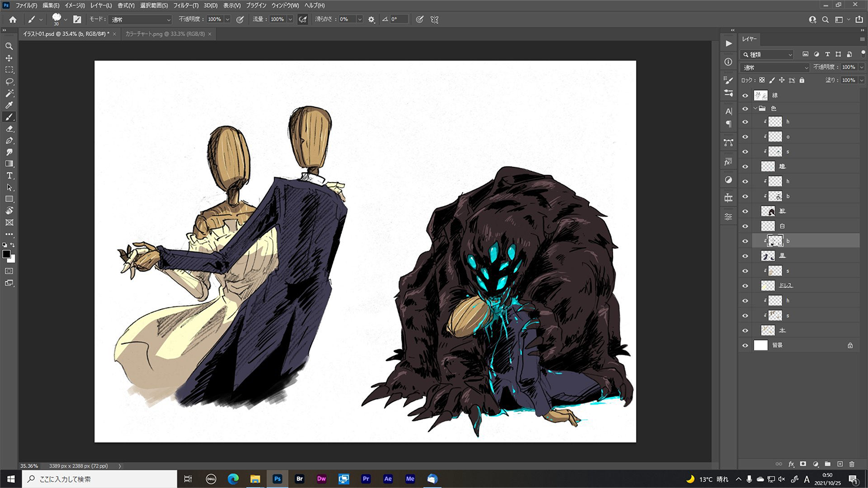Select the Eyedropper tool
This screenshot has height=488, width=868.
(9, 105)
